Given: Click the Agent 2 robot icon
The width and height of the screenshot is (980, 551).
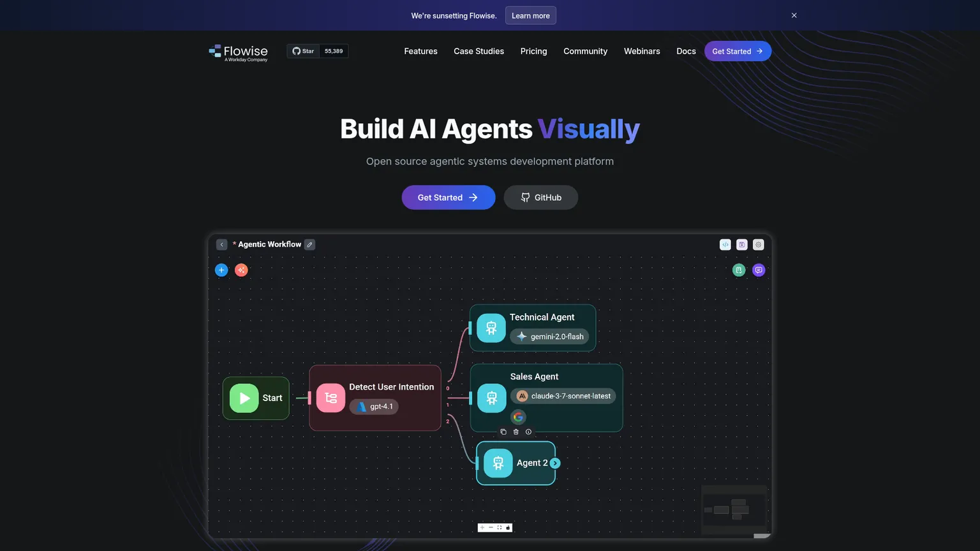Looking at the screenshot, I should coord(498,463).
